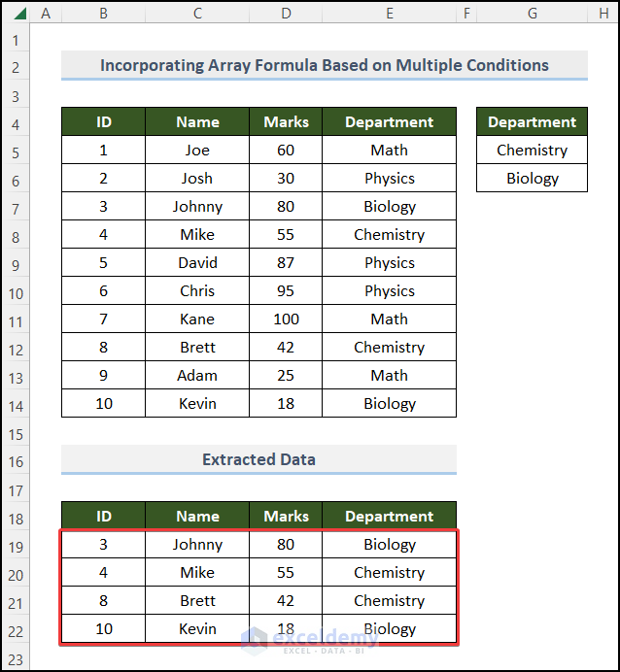Click Kevin's name cell in row 14
This screenshot has width=620, height=672.
click(x=197, y=404)
